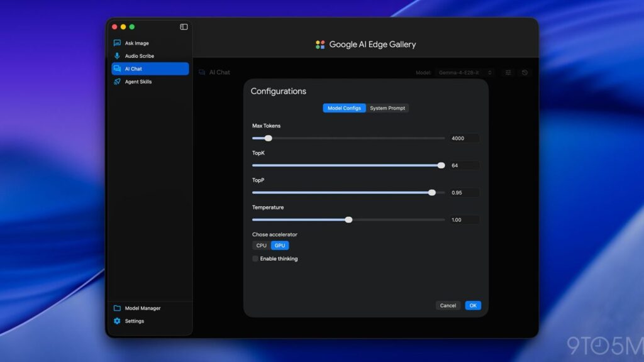Switch to the System Prompt tab

coord(387,108)
